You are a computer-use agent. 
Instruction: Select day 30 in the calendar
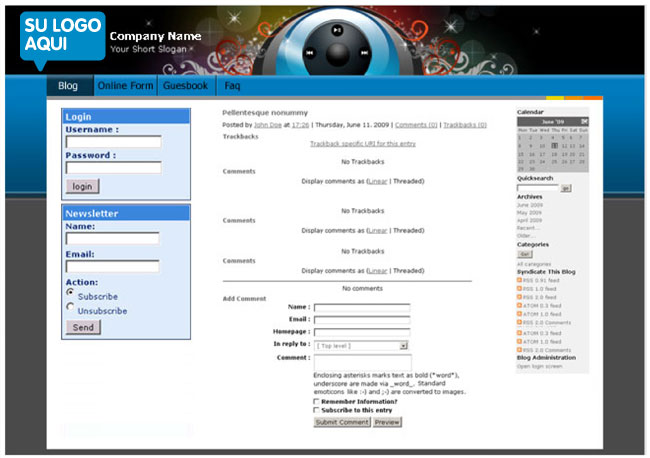click(x=531, y=169)
